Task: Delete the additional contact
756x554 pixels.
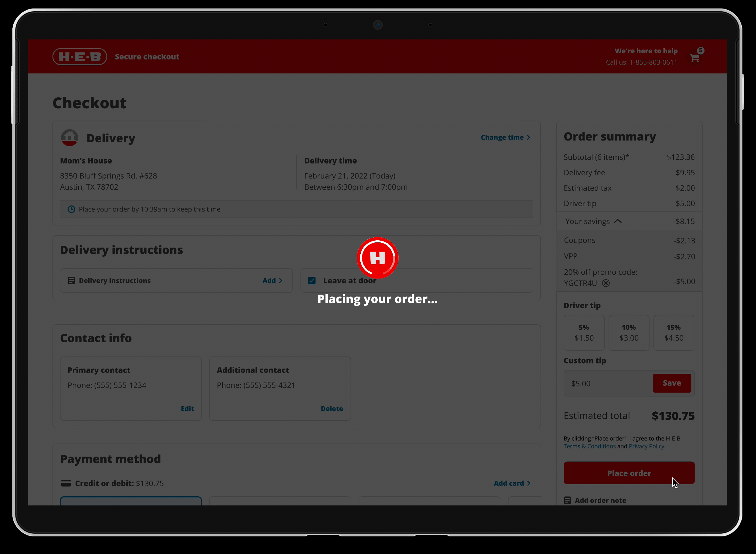Action: point(332,408)
